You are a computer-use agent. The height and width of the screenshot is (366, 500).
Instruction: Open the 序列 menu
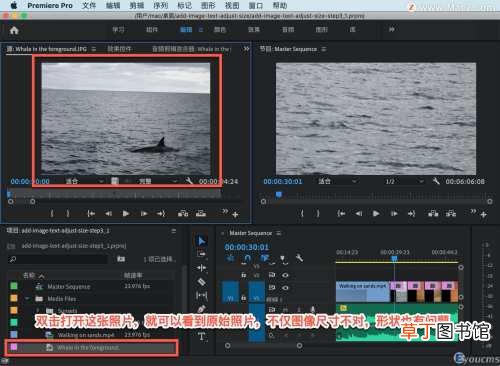pos(161,6)
